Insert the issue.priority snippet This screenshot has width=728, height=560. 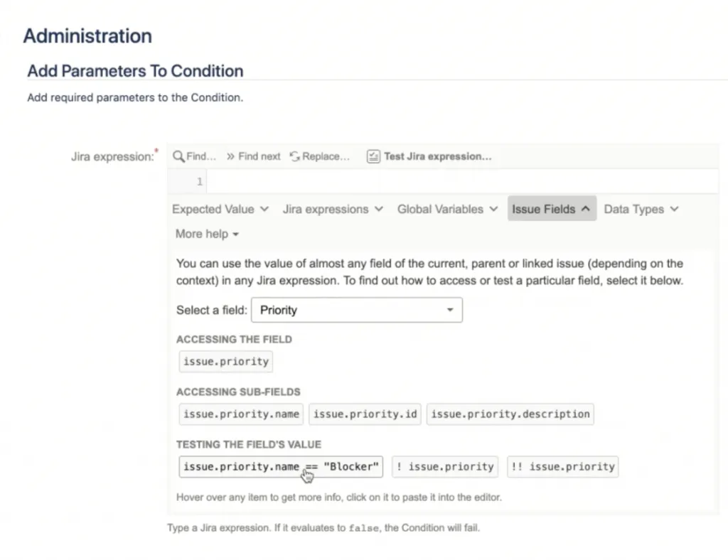point(225,362)
